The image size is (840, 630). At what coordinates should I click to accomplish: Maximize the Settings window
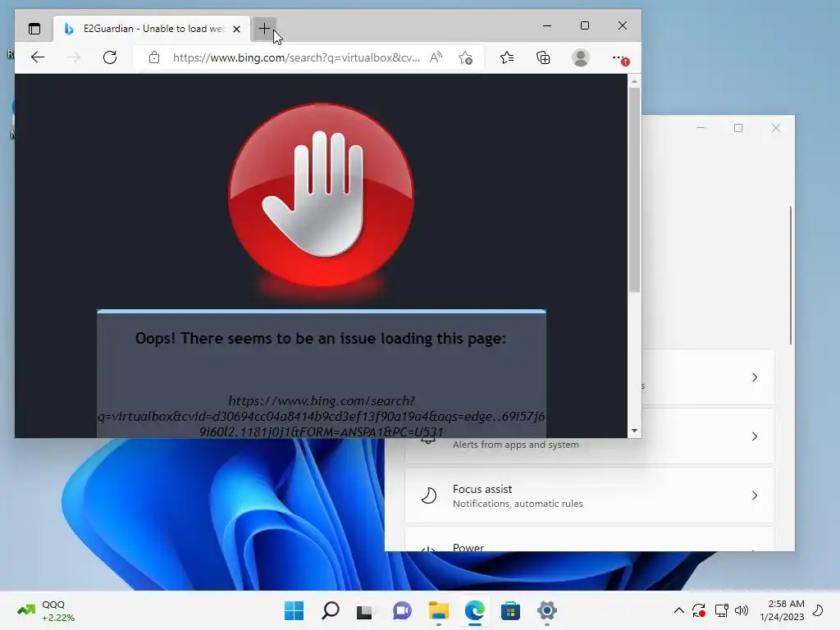(738, 128)
